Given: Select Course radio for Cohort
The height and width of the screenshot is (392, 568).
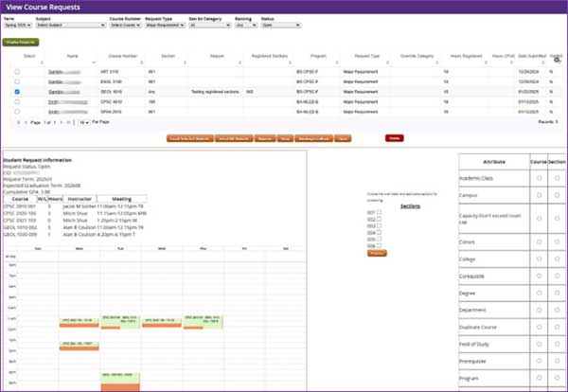Looking at the screenshot, I should (539, 241).
